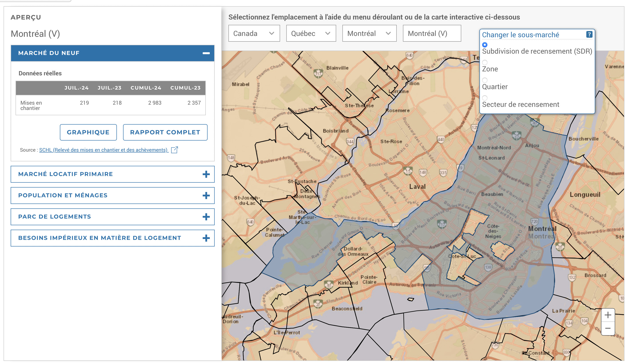Screen dimensions: 636x364
Task: Expand Population et ménages section
Action: click(x=113, y=196)
